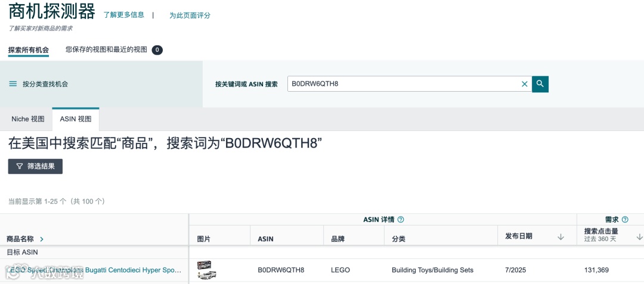Open the hamburger menu icon for categories
Image resolution: width=644 pixels, height=284 pixels.
point(13,84)
